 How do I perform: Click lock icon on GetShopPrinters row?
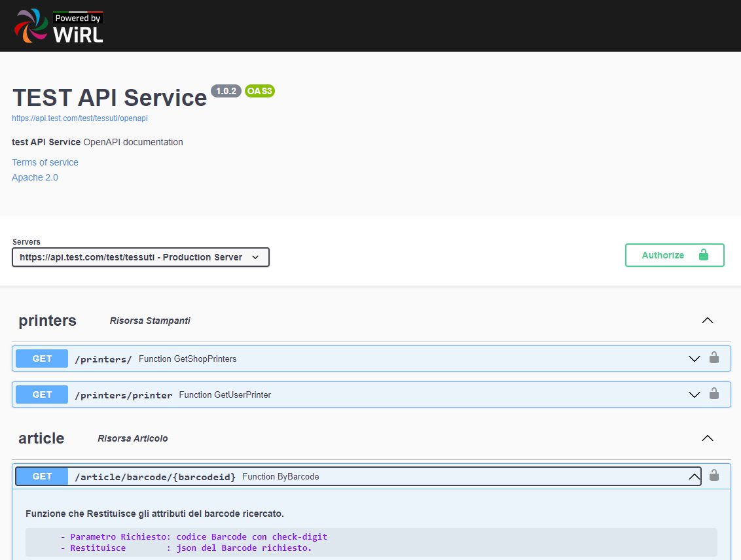coord(714,358)
